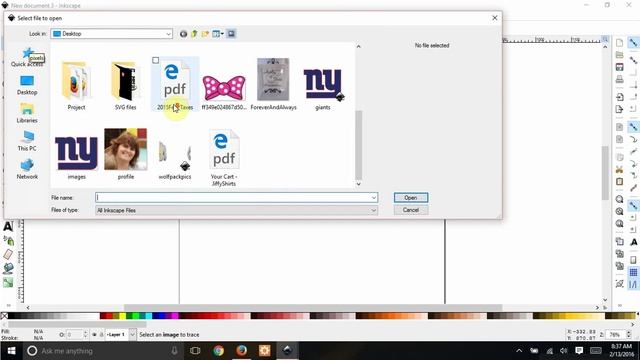Click the Open document icon in commands bar
This screenshot has height=360, width=640.
(620, 55)
